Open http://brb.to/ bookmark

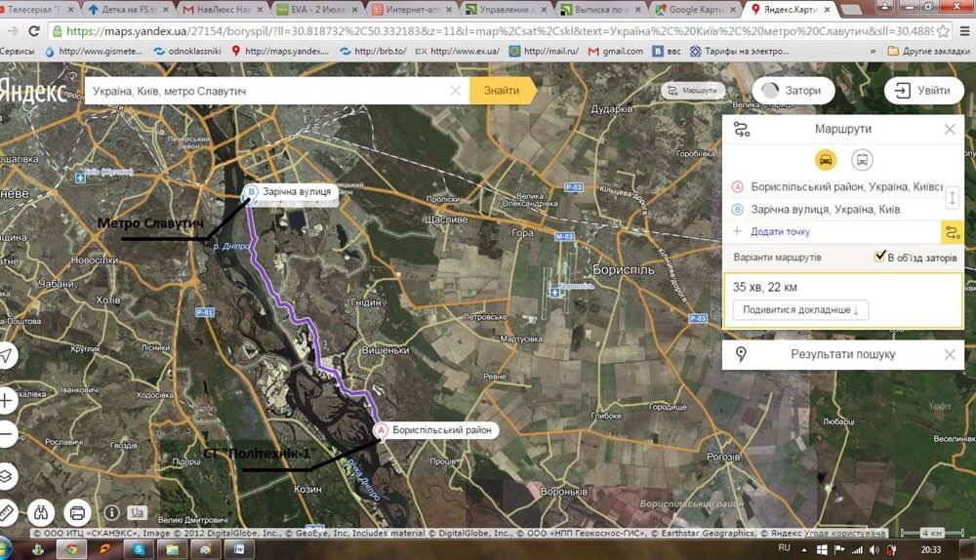pyautogui.click(x=374, y=51)
